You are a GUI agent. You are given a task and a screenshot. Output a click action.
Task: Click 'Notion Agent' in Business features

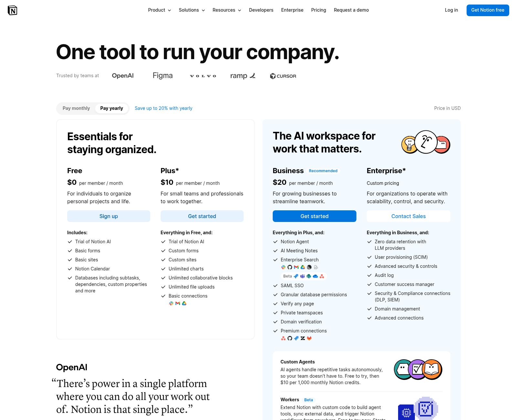click(x=295, y=242)
